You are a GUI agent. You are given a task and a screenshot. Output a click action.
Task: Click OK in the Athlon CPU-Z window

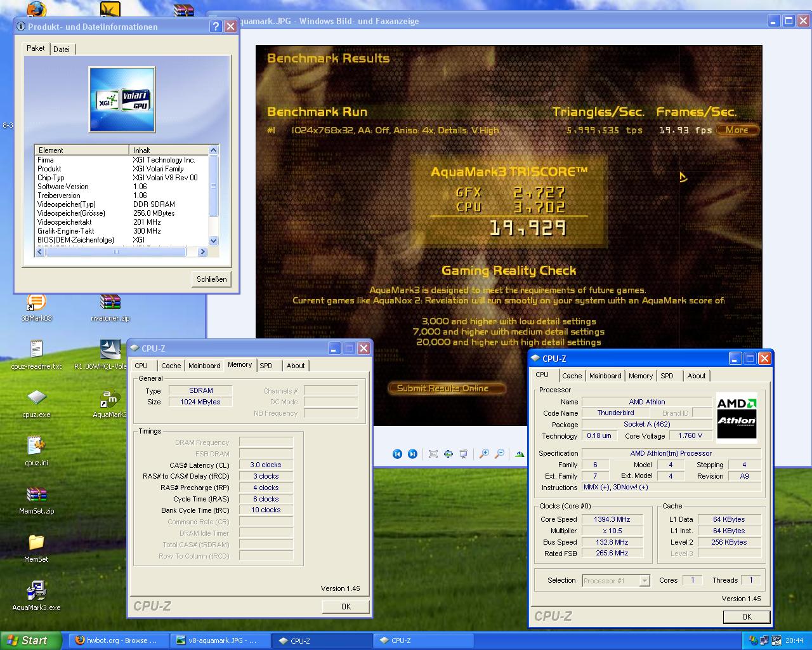point(747,616)
